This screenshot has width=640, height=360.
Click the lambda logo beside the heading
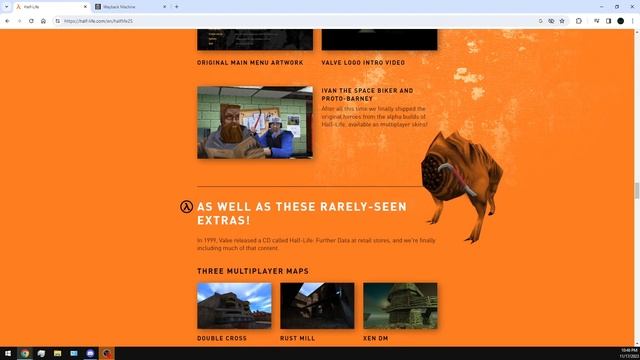click(187, 207)
